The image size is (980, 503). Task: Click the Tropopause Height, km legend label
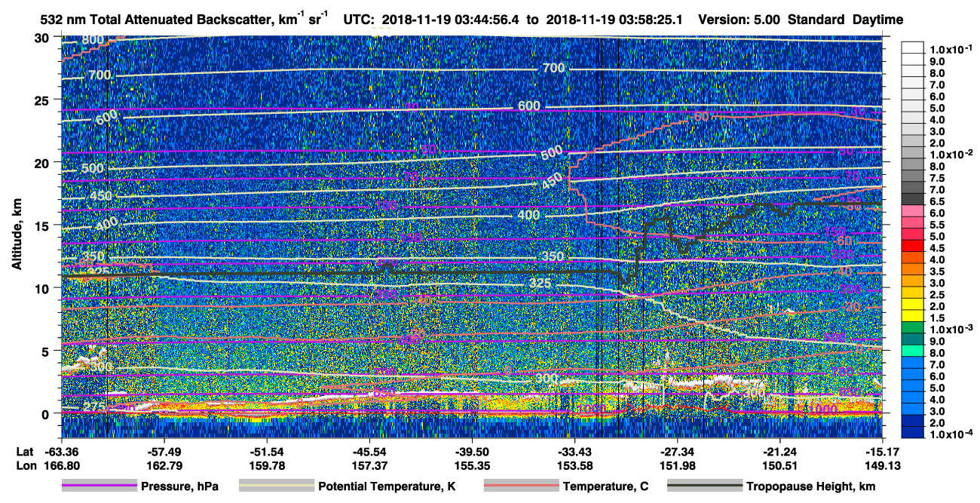pyautogui.click(x=811, y=486)
